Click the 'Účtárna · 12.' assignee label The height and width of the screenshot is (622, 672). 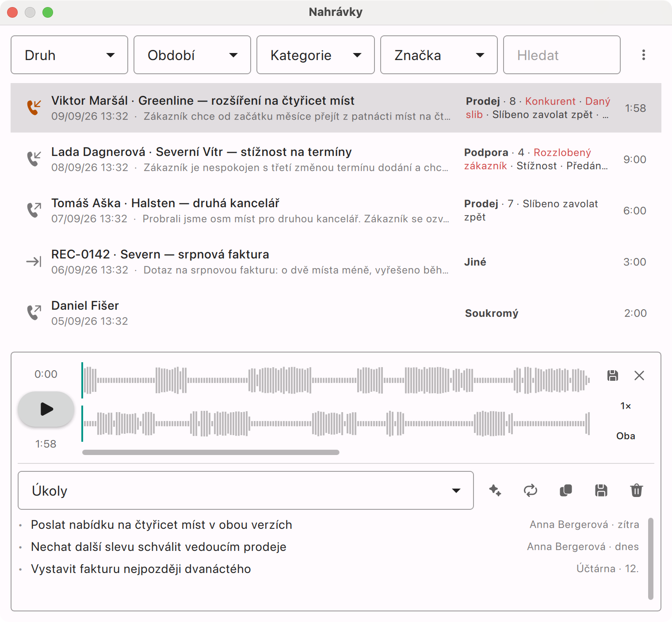coord(608,569)
